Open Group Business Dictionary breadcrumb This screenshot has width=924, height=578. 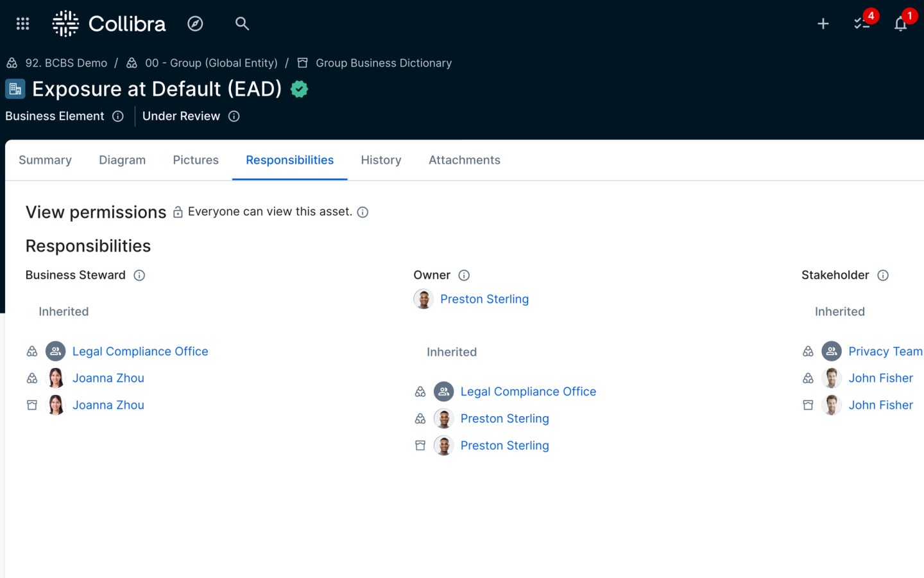pos(383,63)
